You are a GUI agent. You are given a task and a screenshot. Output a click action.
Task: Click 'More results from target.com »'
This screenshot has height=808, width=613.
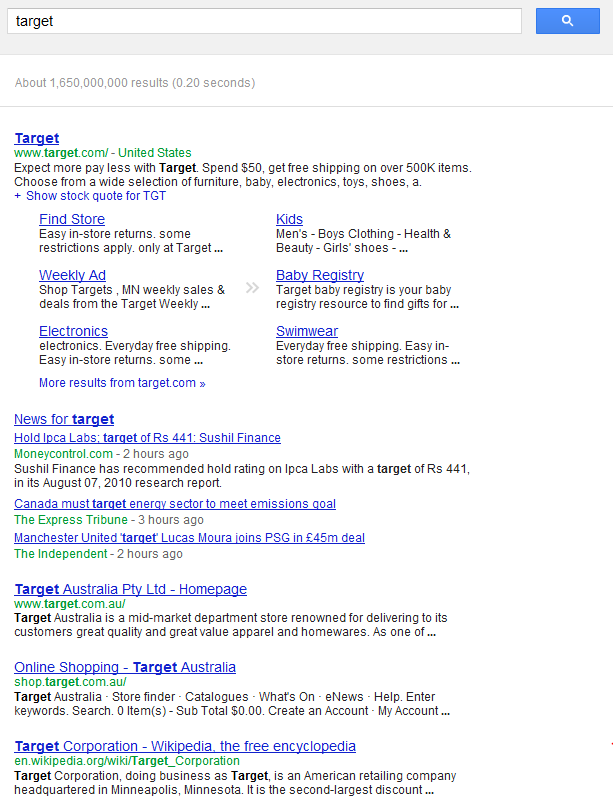click(x=122, y=383)
